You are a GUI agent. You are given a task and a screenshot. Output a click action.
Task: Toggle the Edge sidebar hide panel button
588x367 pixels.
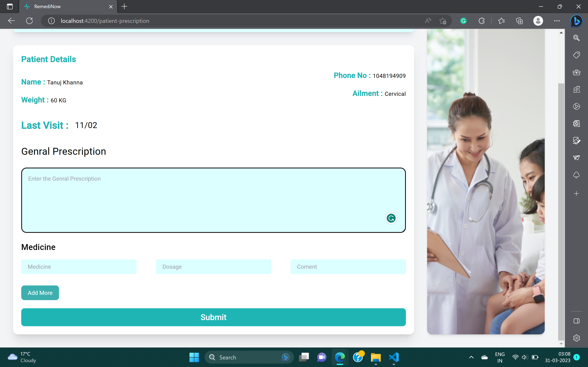576,321
